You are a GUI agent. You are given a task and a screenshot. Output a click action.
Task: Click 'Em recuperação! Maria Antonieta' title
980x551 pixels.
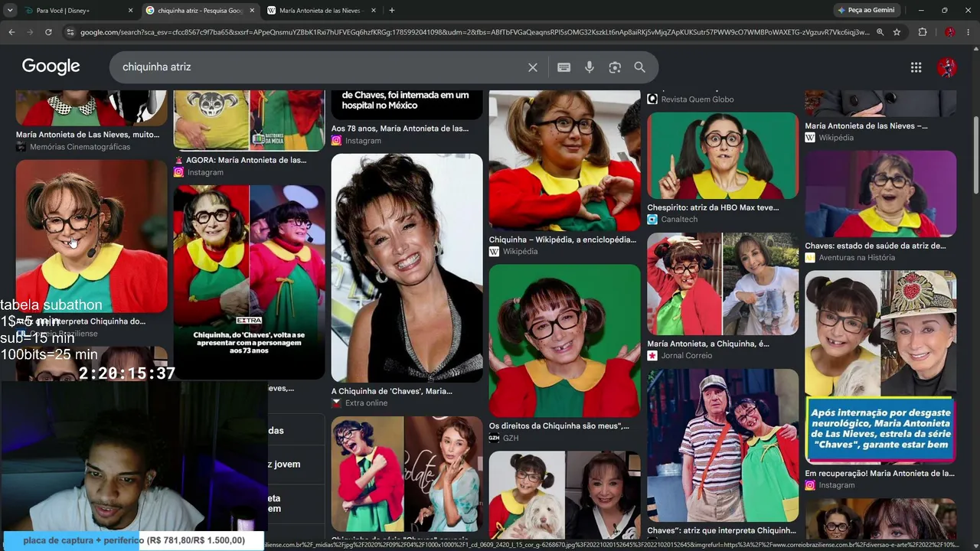click(880, 473)
